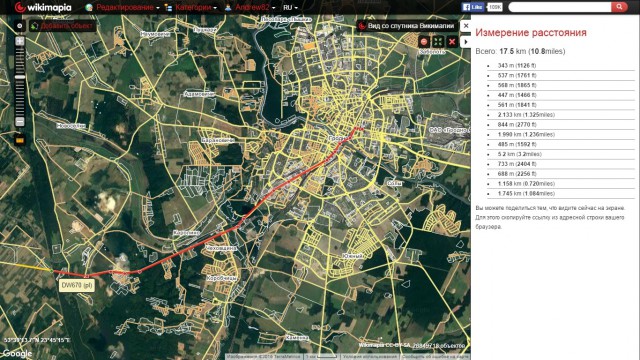The image size is (640, 360).
Task: Select the 733 m segment row
Action: coord(560,164)
